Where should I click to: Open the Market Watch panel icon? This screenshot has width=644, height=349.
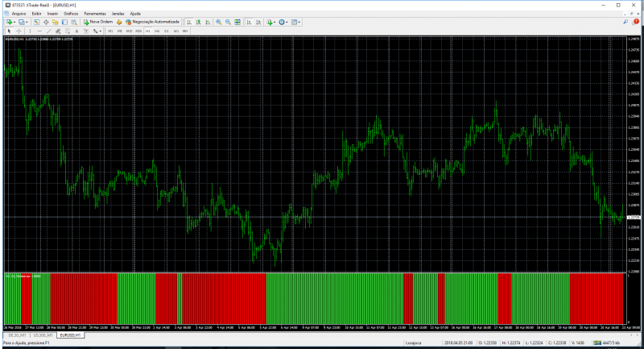[36, 23]
